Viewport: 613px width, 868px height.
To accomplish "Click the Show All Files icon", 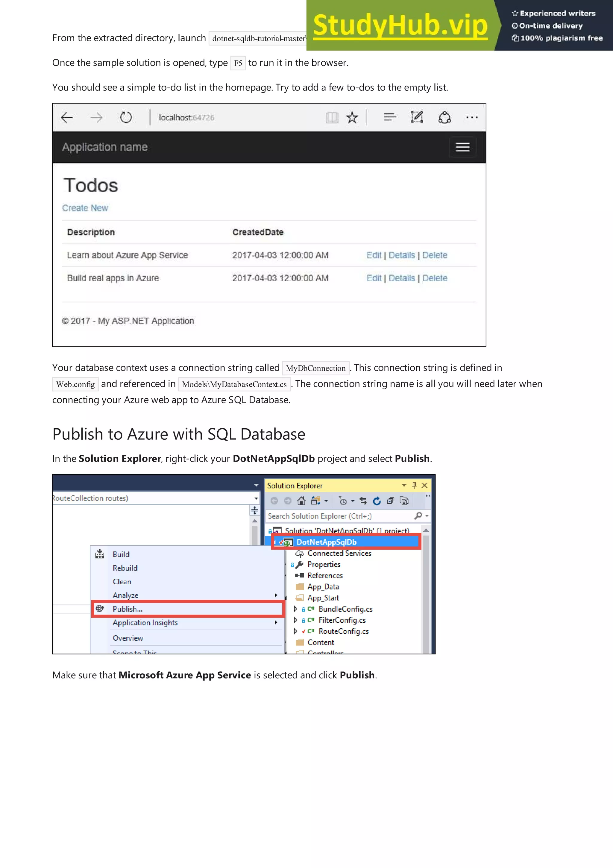I will pos(404,501).
